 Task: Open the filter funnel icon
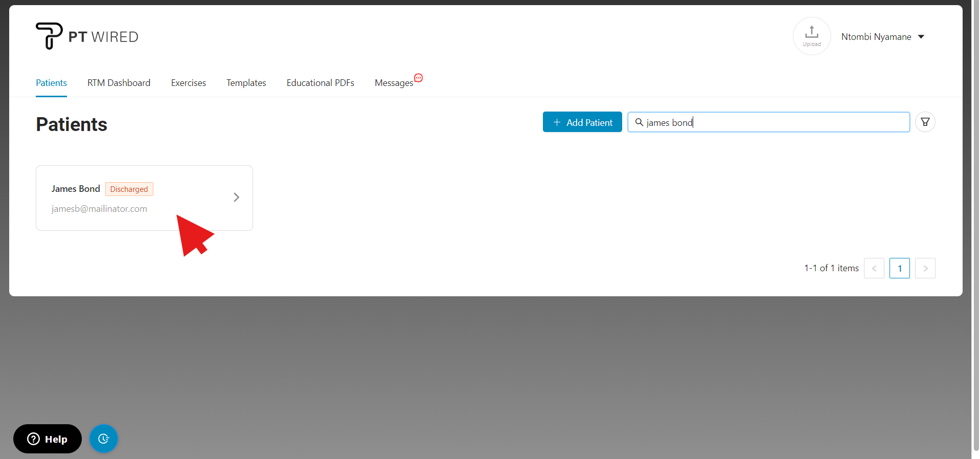925,122
